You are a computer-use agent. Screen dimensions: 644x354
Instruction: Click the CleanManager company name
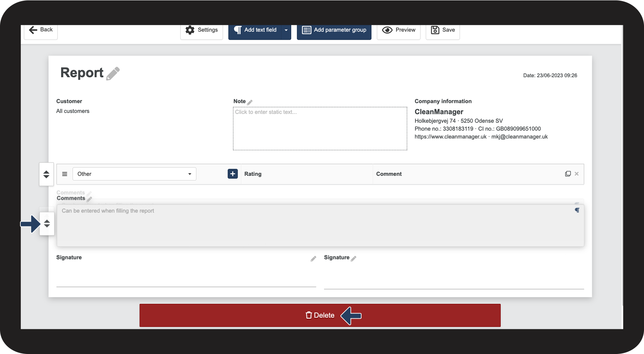click(x=439, y=112)
